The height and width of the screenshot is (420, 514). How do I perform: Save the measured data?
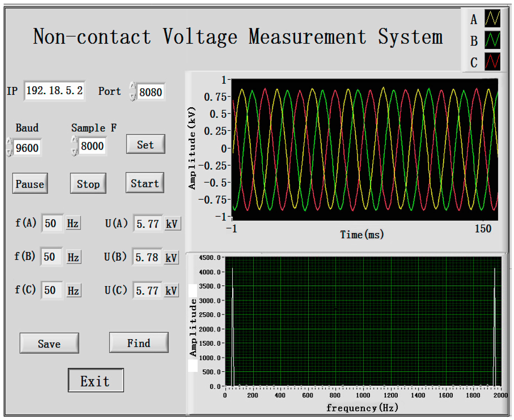tap(49, 343)
